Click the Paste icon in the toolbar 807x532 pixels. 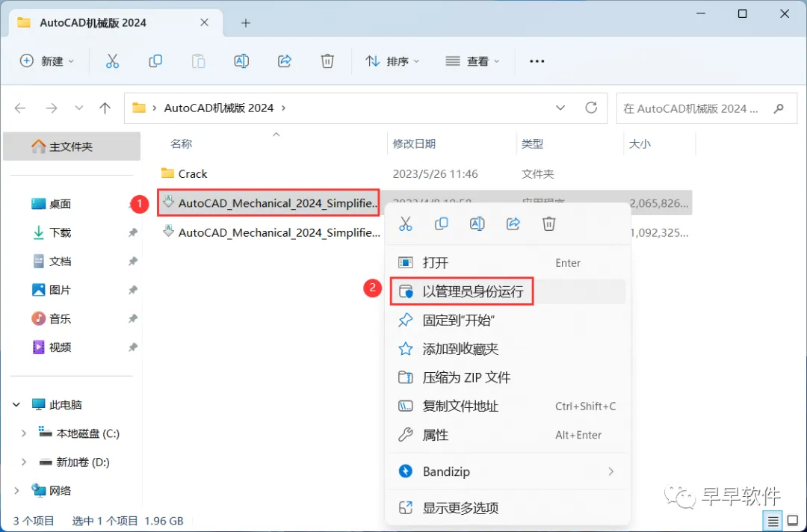tap(198, 61)
